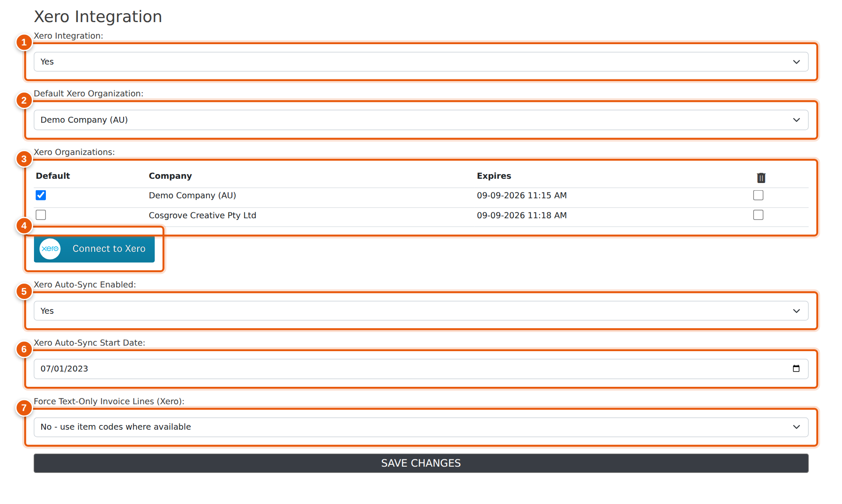
Task: Uncheck the Default checkbox for Demo Company (AU)
Action: [41, 195]
